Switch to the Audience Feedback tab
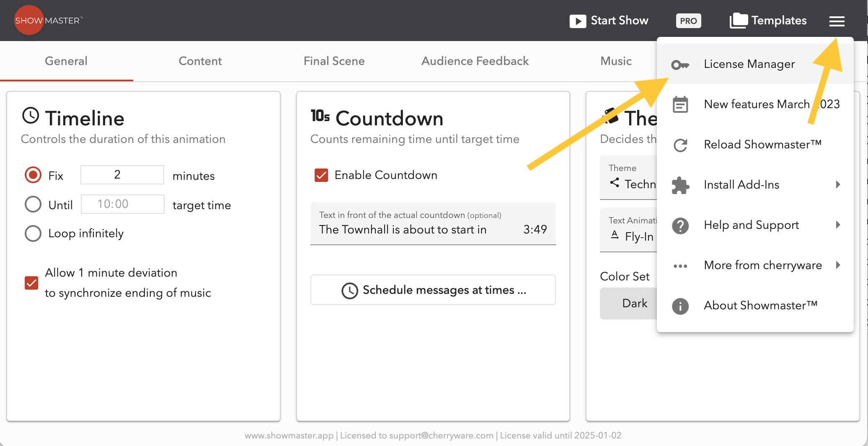868x446 pixels. (x=475, y=61)
